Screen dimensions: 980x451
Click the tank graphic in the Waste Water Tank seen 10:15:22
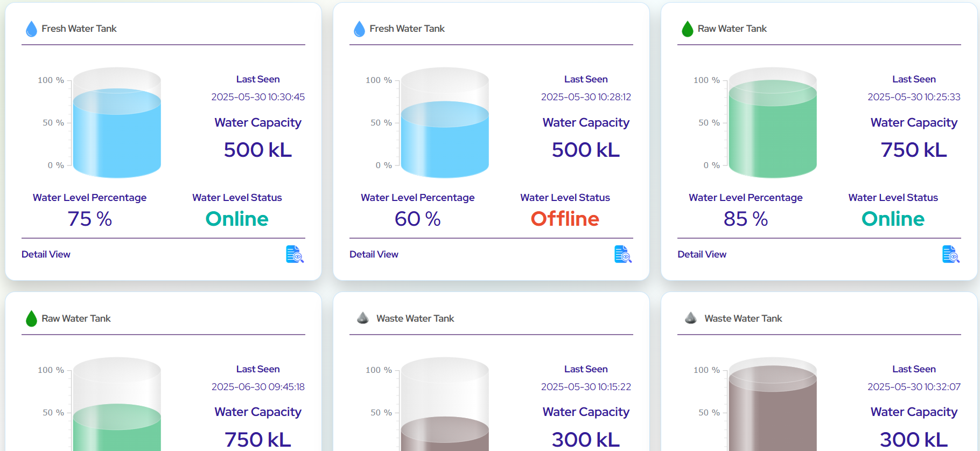coord(445,404)
